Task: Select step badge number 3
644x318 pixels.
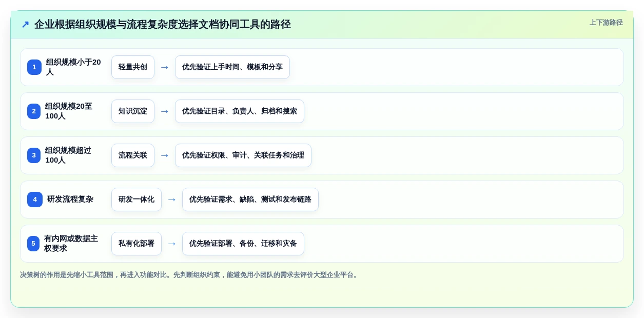Action: 34,155
